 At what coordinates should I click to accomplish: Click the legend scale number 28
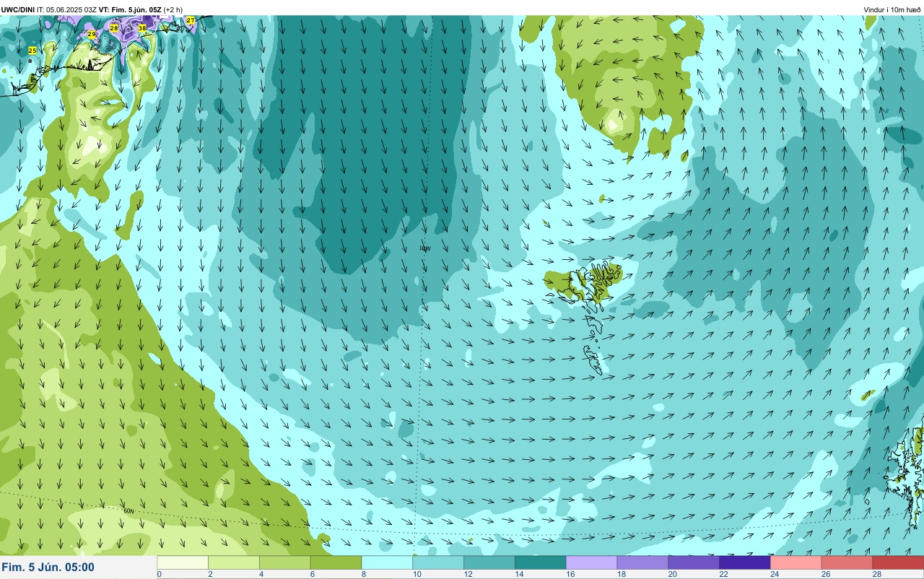tap(876, 575)
